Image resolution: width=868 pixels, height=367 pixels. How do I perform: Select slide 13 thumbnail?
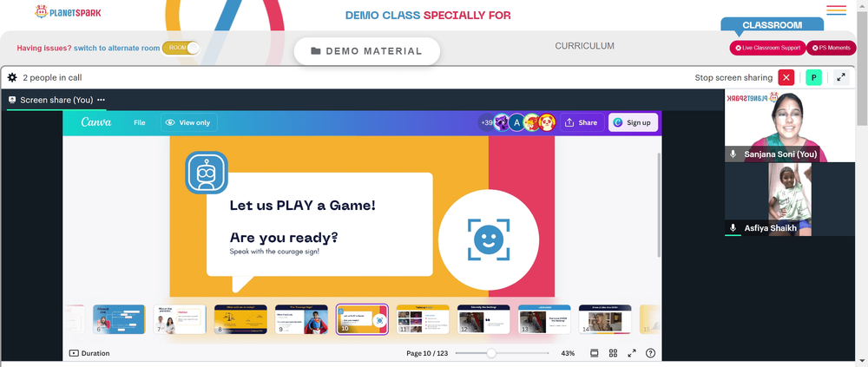tap(544, 319)
